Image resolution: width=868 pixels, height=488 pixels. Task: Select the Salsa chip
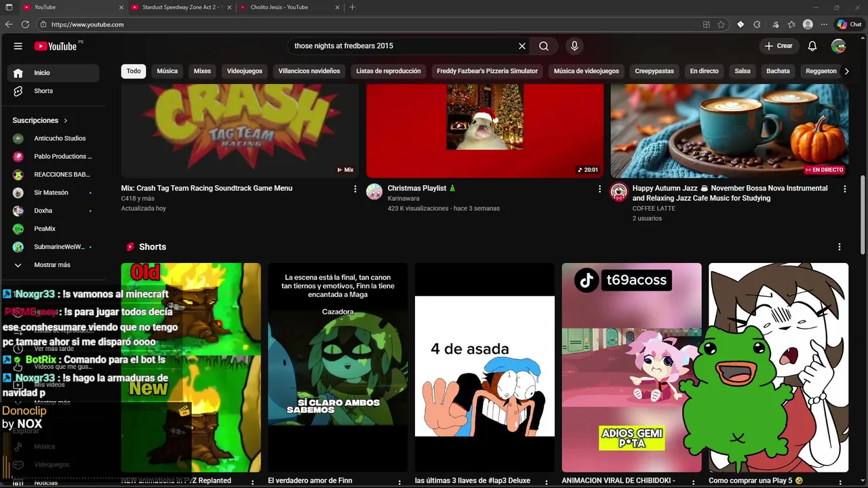click(743, 71)
